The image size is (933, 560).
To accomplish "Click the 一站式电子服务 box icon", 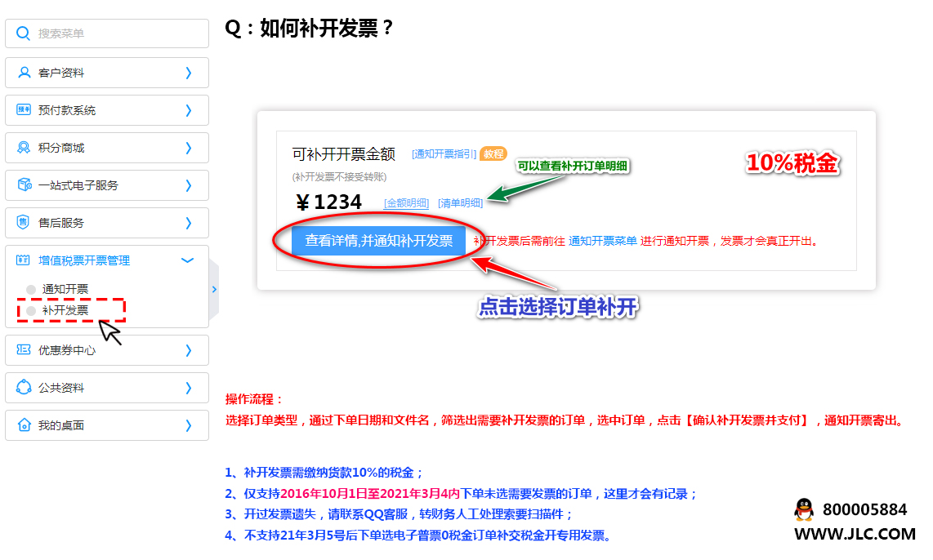I will point(23,185).
